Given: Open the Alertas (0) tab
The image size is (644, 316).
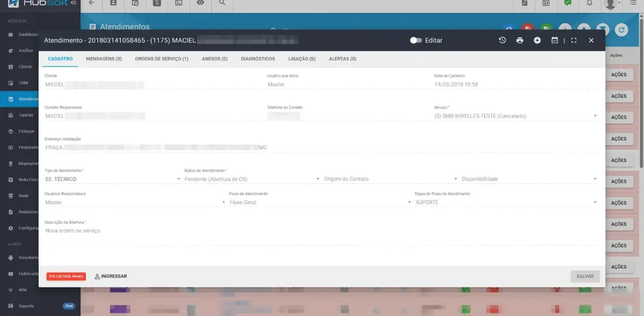Looking at the screenshot, I should (342, 59).
